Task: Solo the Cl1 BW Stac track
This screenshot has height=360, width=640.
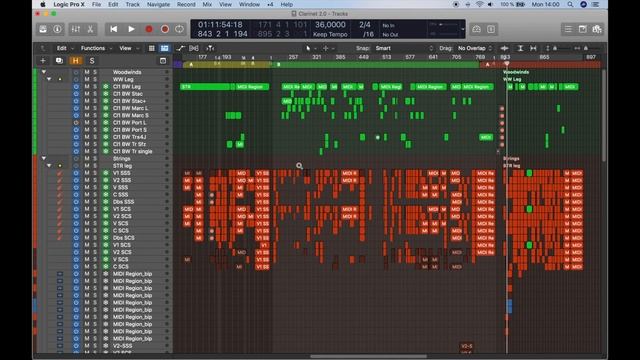Action: pyautogui.click(x=95, y=93)
